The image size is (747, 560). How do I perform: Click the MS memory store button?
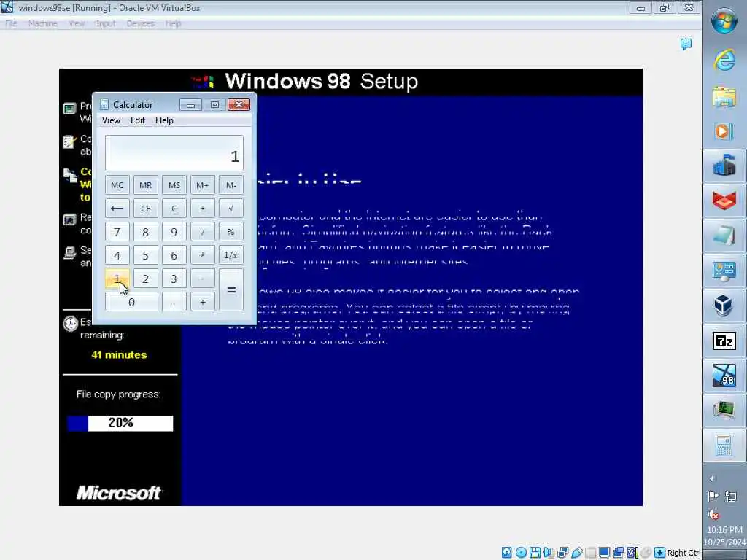tap(174, 185)
